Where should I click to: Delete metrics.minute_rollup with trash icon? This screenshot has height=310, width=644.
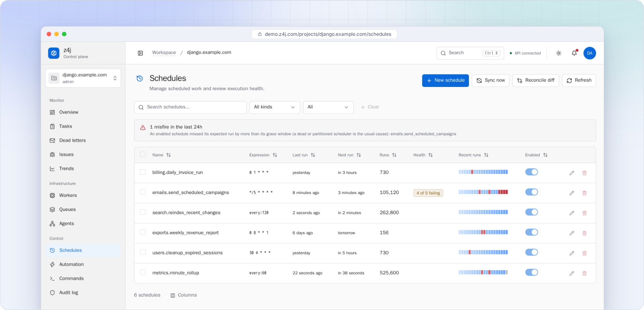tap(584, 273)
